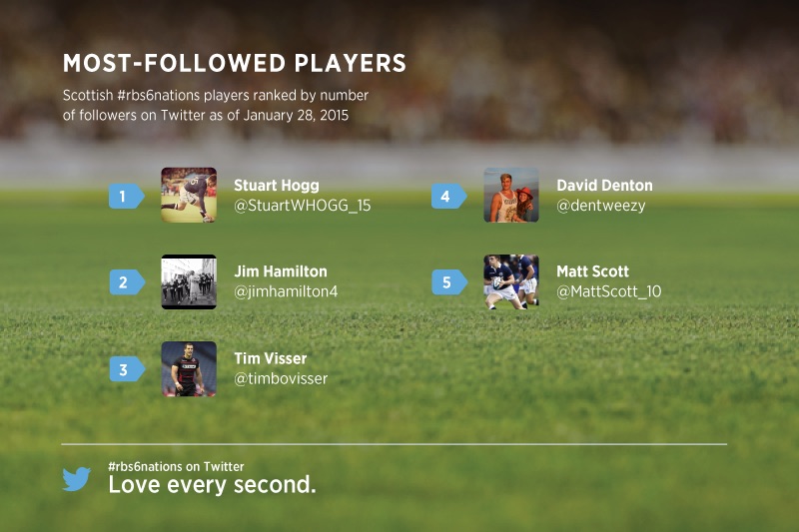Screen dimensions: 799x532
Task: Click the @MattScott_10 handle
Action: click(608, 292)
